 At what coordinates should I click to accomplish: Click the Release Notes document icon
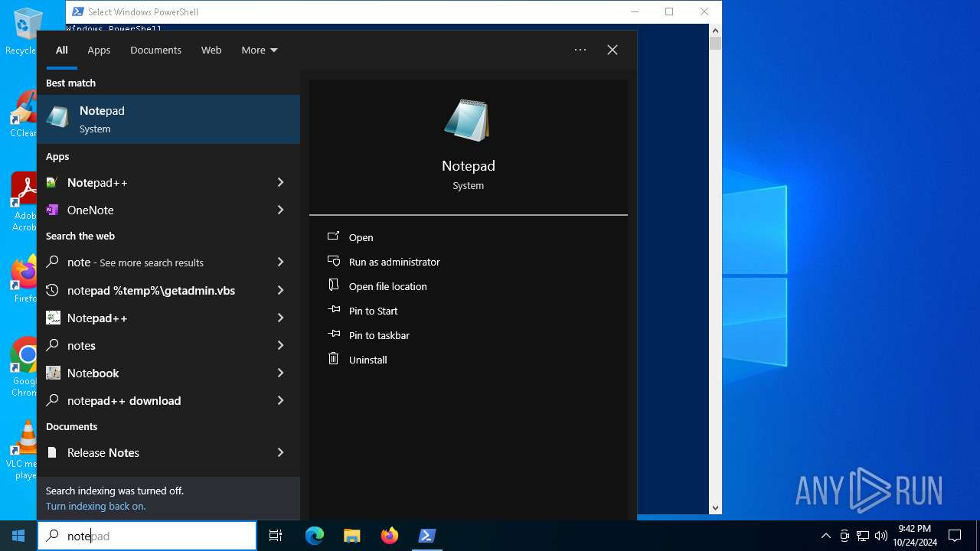(x=52, y=452)
